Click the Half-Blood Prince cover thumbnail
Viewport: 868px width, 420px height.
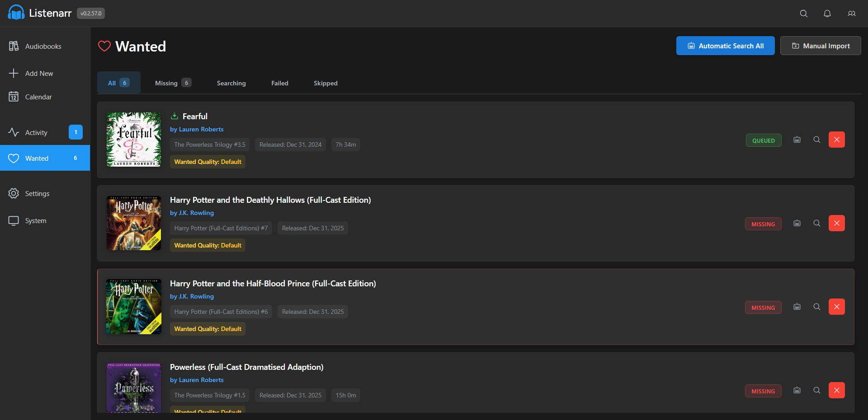[x=134, y=307]
